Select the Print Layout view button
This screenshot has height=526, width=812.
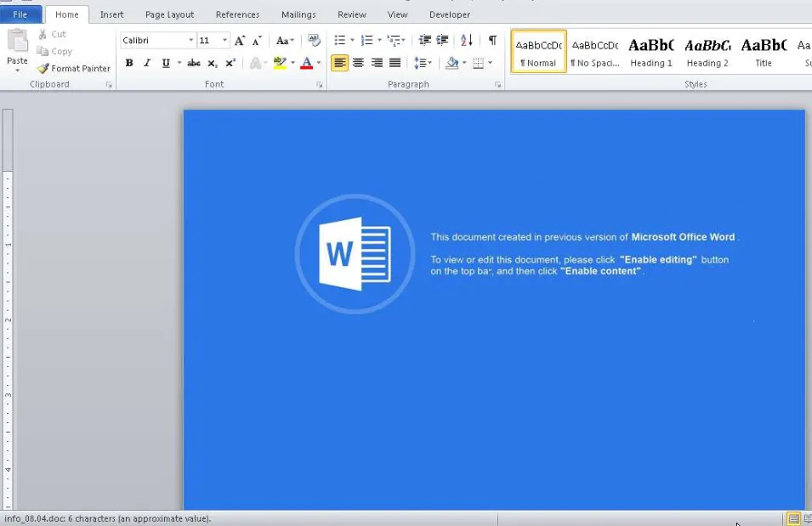click(793, 518)
